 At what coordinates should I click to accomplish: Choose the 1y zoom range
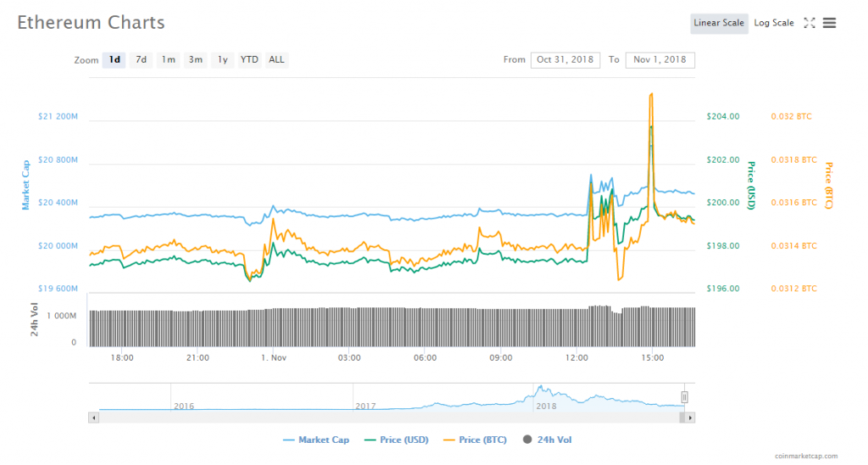tap(222, 59)
